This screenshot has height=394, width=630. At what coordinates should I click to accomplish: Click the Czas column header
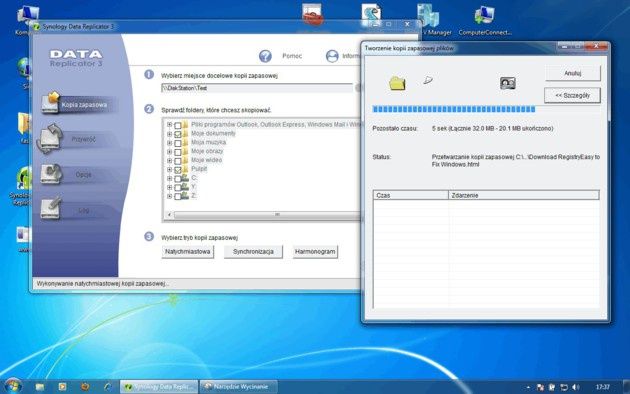(411, 195)
